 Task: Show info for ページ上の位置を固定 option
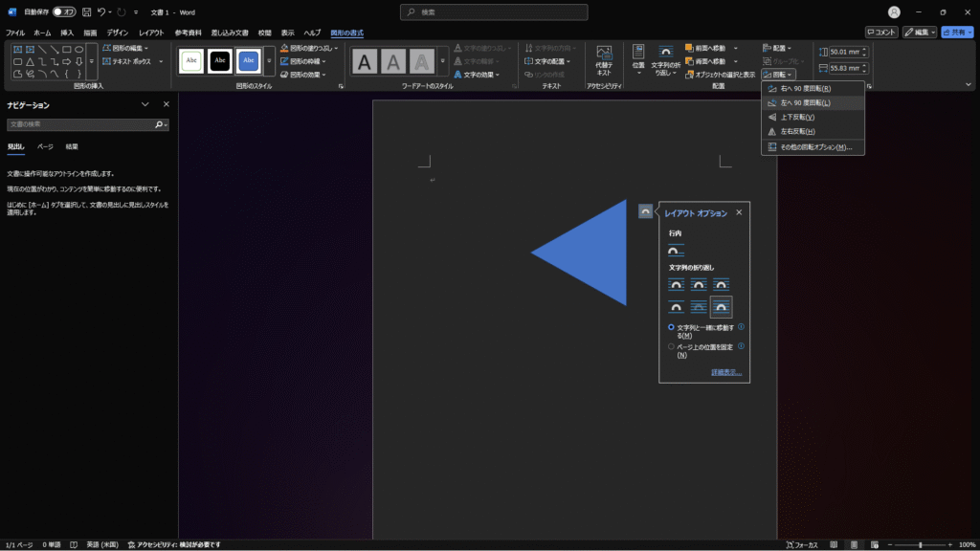click(x=742, y=346)
